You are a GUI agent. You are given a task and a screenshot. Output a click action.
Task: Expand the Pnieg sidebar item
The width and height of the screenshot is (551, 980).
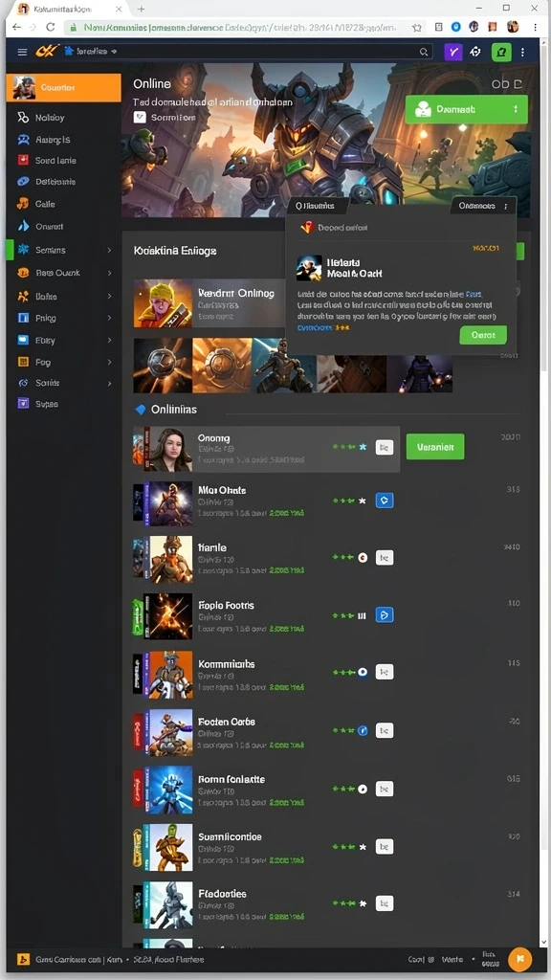(109, 318)
